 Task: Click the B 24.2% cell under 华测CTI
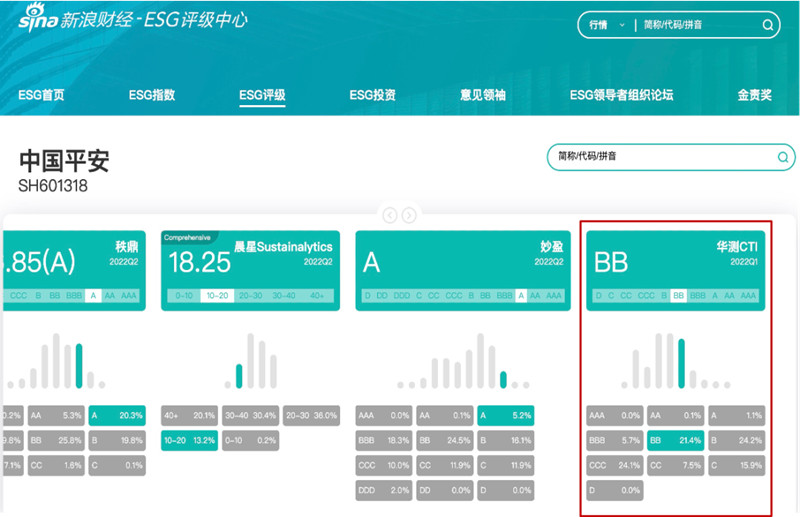[x=737, y=440]
